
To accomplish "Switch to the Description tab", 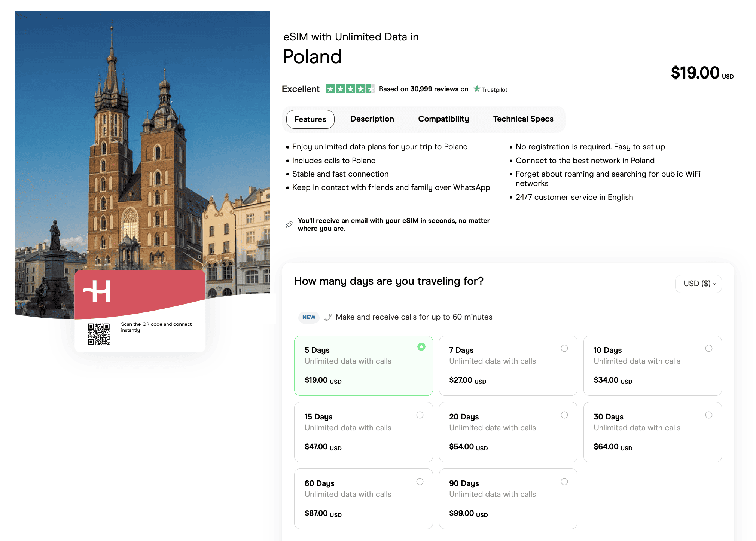I will pos(372,119).
